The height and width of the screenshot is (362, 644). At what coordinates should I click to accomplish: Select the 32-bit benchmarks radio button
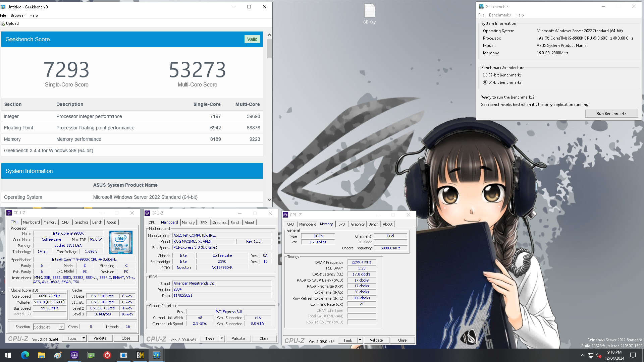coord(485,75)
